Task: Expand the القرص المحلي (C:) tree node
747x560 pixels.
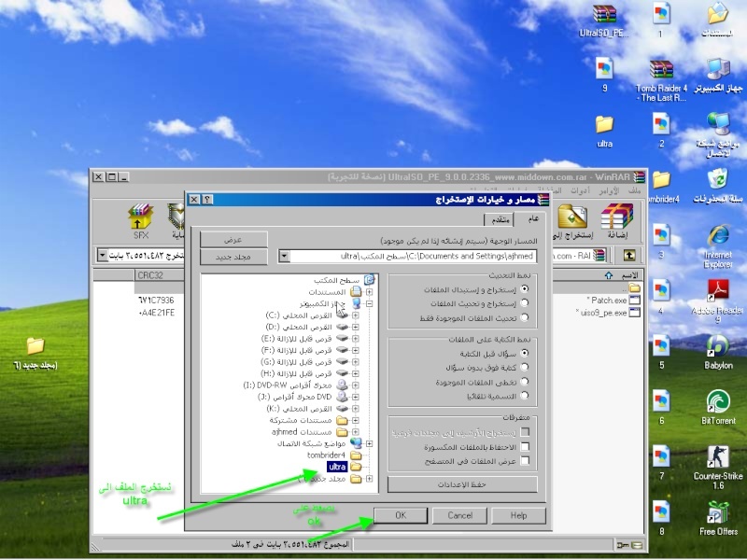Action: point(356,315)
